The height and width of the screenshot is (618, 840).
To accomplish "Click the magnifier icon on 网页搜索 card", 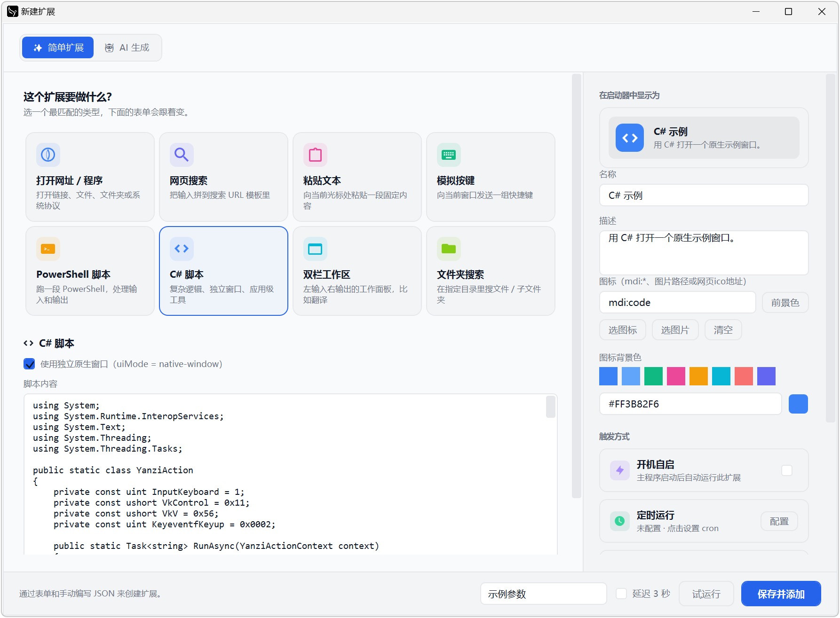I will 182,155.
